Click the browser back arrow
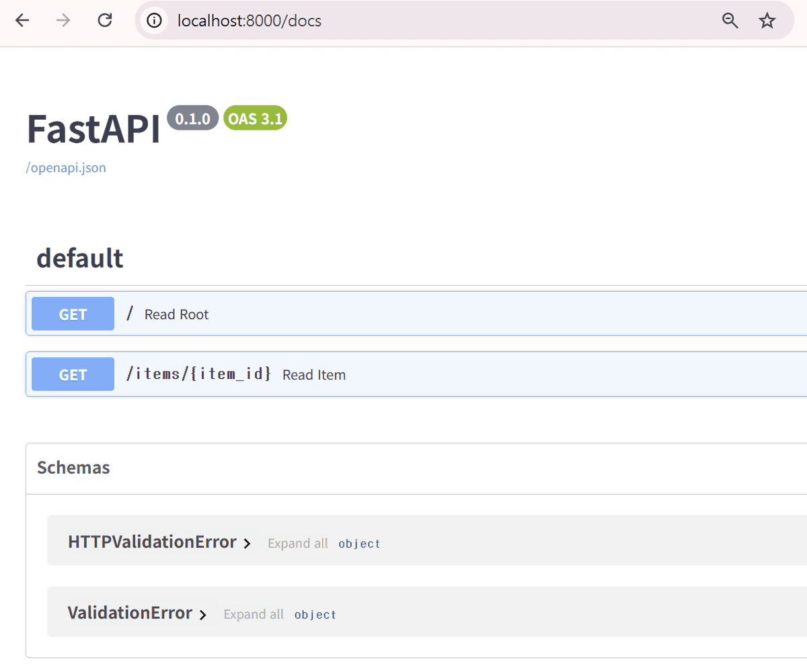The image size is (807, 672). [x=22, y=20]
